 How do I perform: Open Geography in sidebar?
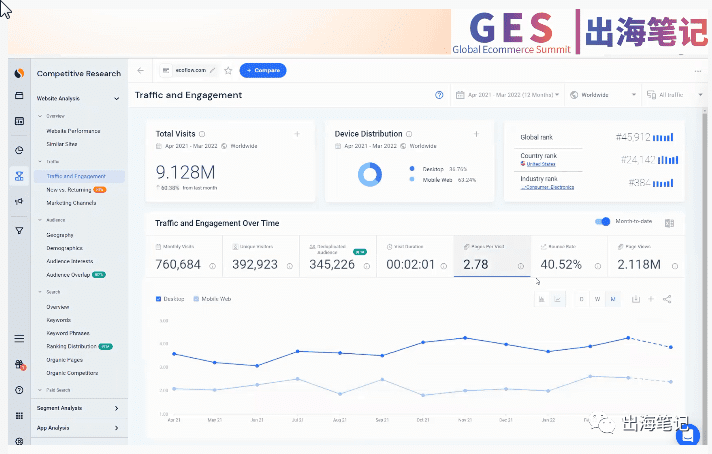click(x=59, y=235)
